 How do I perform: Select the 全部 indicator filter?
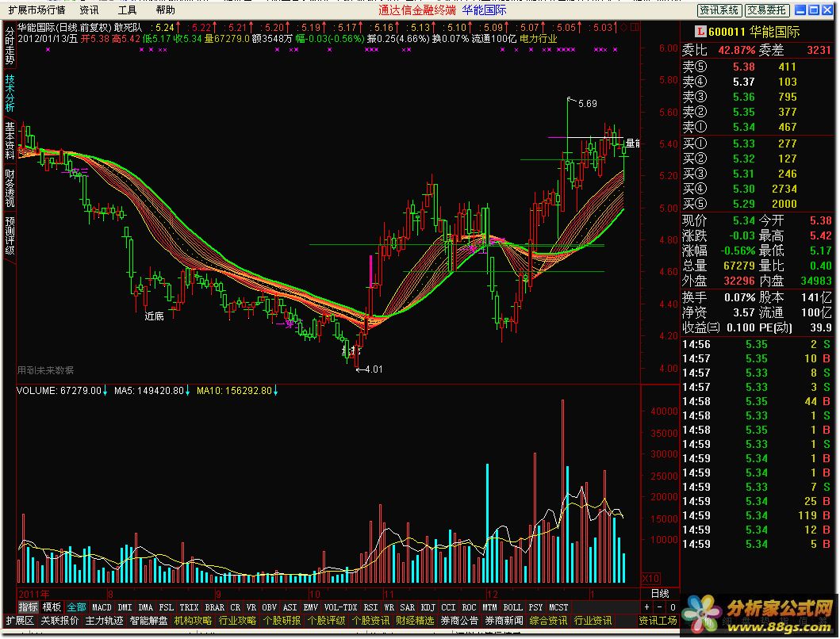[x=76, y=607]
